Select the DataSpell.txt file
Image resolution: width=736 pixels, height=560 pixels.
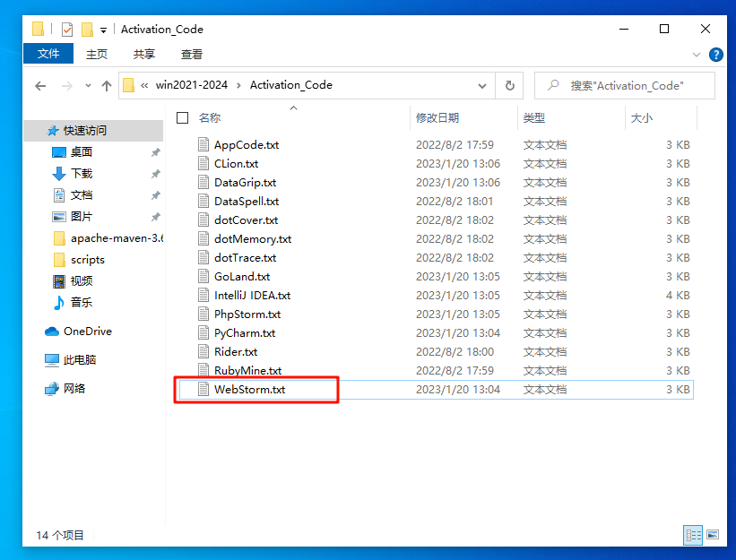pos(247,202)
